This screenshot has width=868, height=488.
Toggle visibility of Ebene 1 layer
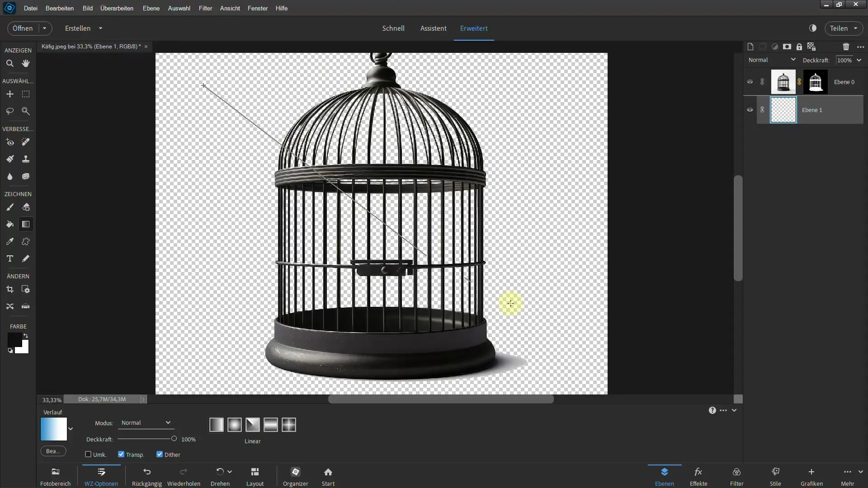[750, 110]
